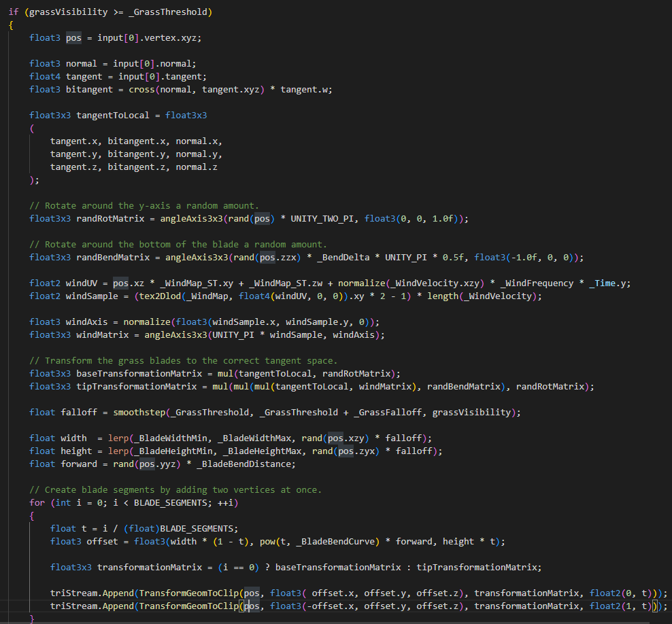Image resolution: width=672 pixels, height=624 pixels.
Task: Click the comment about creating blade segments
Action: (x=175, y=490)
